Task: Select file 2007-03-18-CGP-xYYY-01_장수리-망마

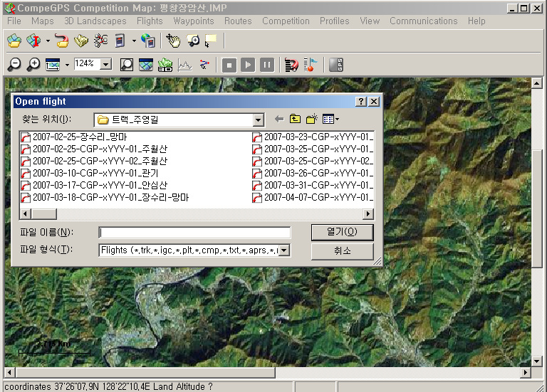Action: point(105,198)
